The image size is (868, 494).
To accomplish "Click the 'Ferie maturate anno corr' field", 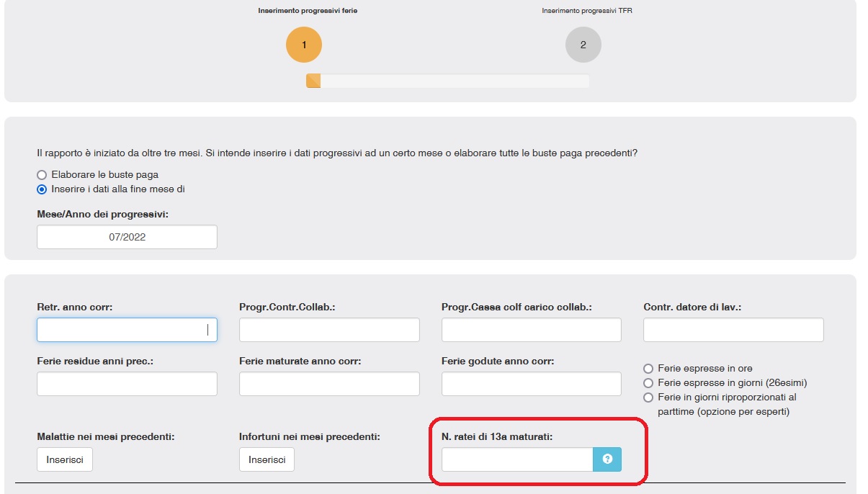I will click(329, 384).
